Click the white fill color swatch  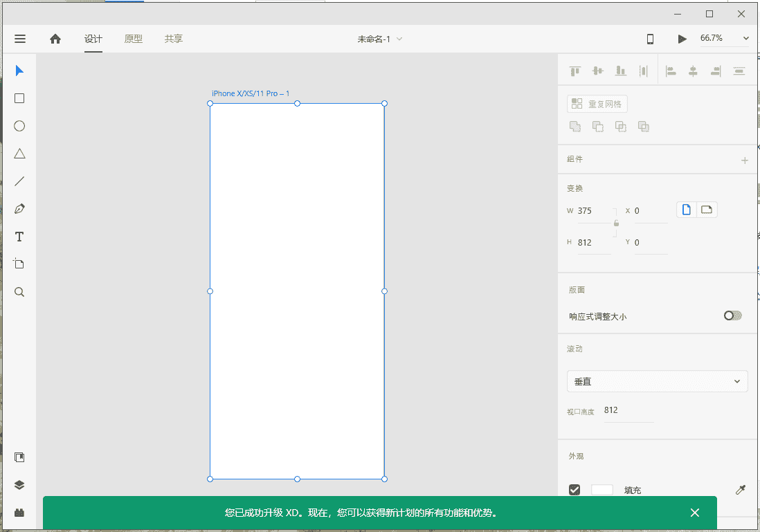pos(601,490)
